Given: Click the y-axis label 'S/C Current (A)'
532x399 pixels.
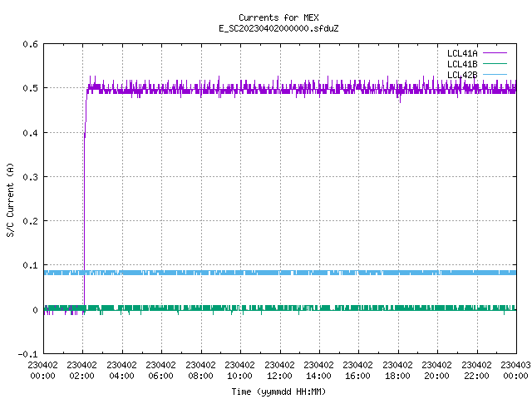Looking at the screenshot, I should (11, 200).
